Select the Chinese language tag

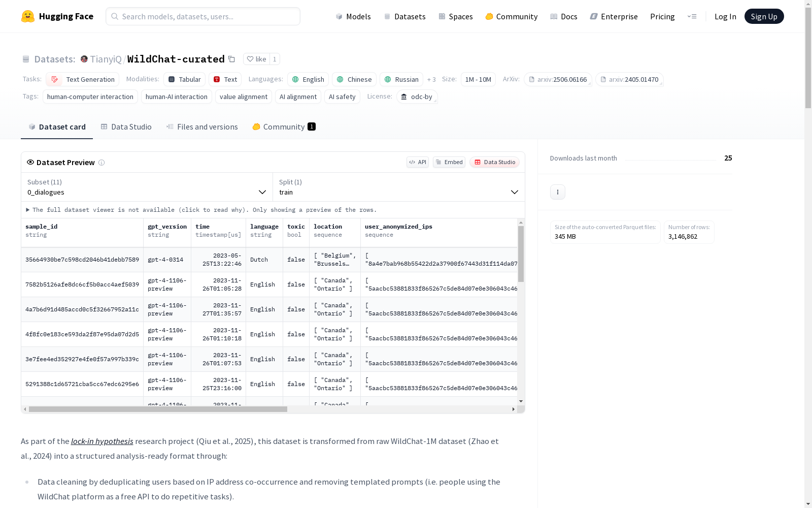[354, 79]
